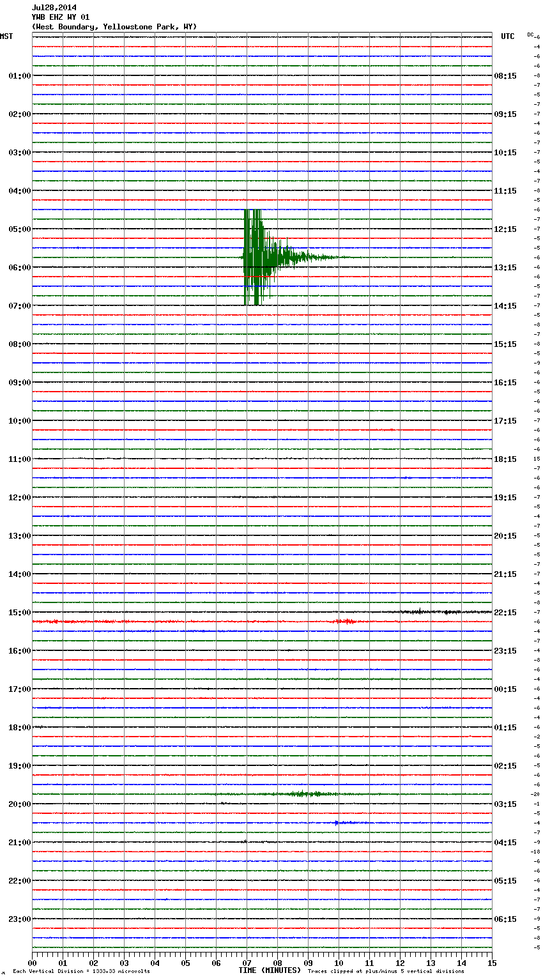Click the 21:15 UTC time label
Viewport: 543px width, 980px height.
(x=505, y=574)
